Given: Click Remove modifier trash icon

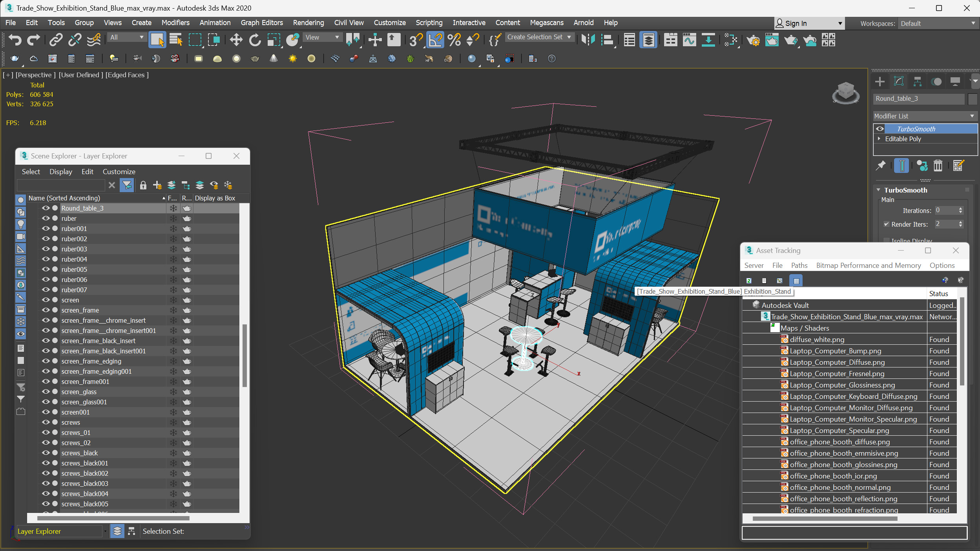Looking at the screenshot, I should [x=938, y=166].
